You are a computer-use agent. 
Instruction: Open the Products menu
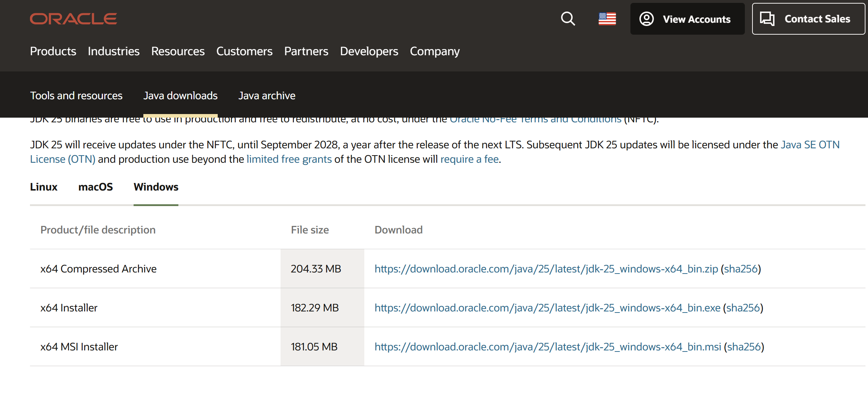pos(53,51)
